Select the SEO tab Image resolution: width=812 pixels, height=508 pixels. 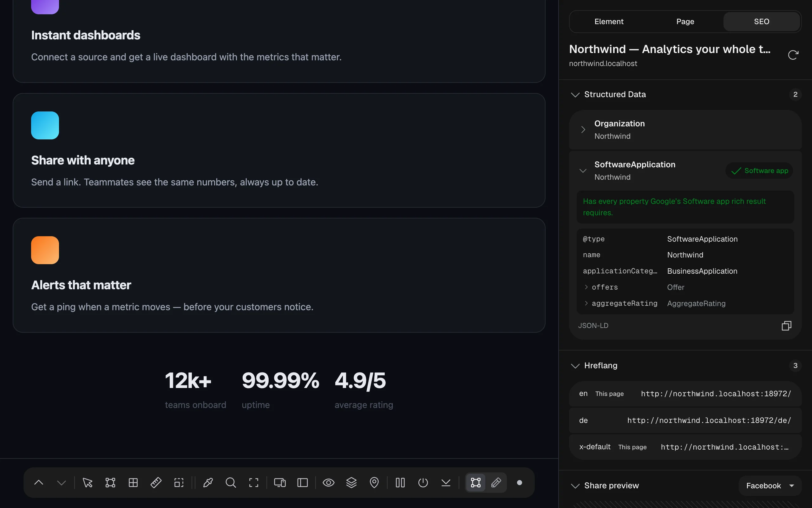click(762, 22)
